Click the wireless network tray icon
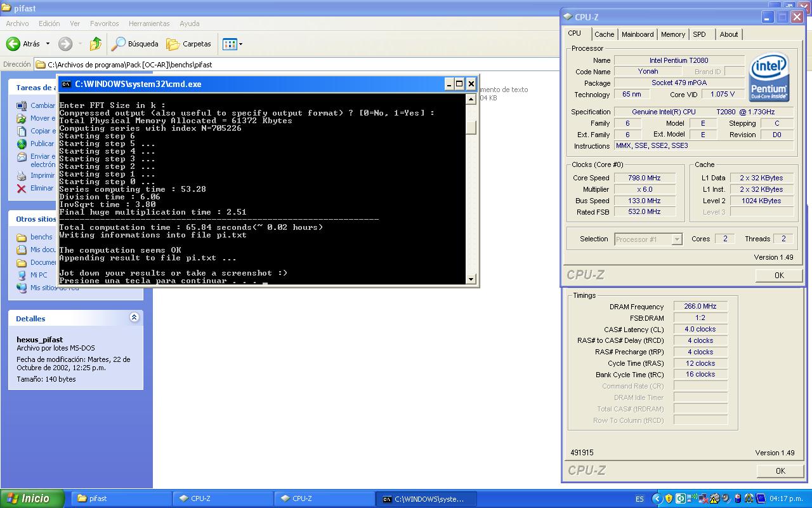Screen dimensions: 812x508 [692, 498]
